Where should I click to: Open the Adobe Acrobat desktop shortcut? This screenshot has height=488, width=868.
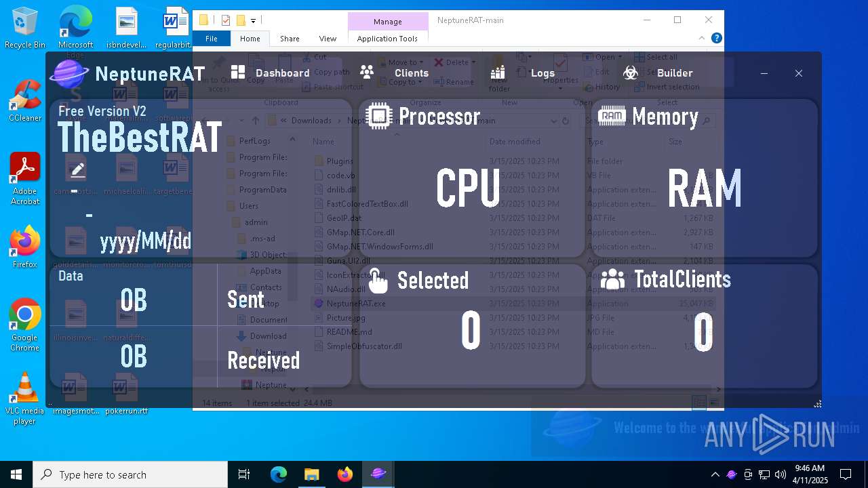(x=25, y=178)
